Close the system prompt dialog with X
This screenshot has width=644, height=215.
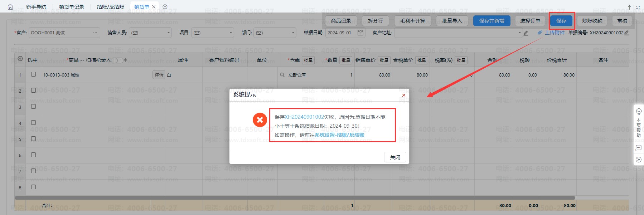[403, 95]
